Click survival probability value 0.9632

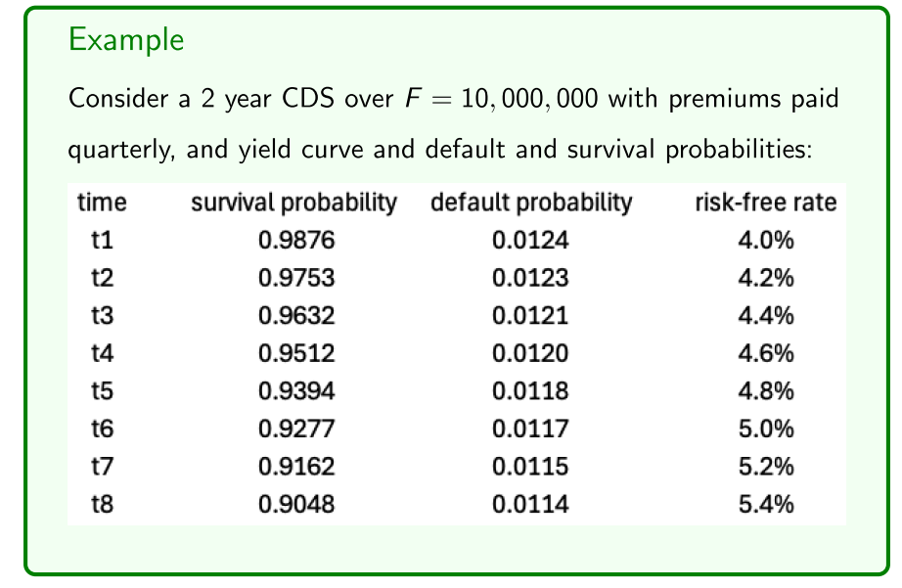(x=297, y=317)
